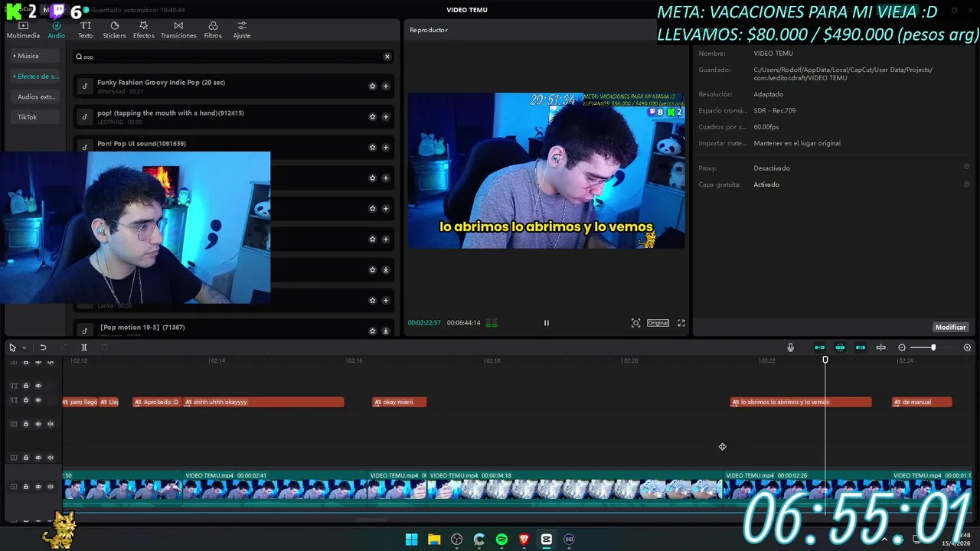Select the 'de manual' caption clip
This screenshot has width=980, height=551.
922,402
